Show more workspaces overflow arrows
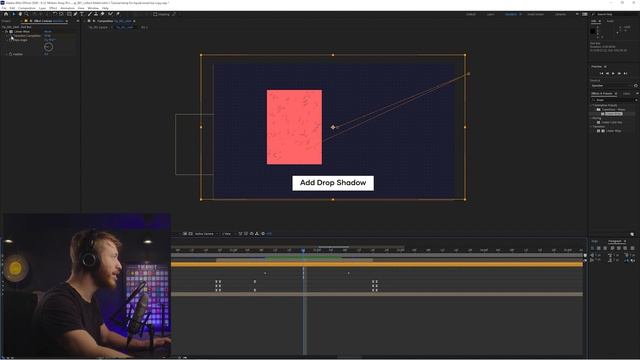640x360 pixels. pyautogui.click(x=577, y=14)
